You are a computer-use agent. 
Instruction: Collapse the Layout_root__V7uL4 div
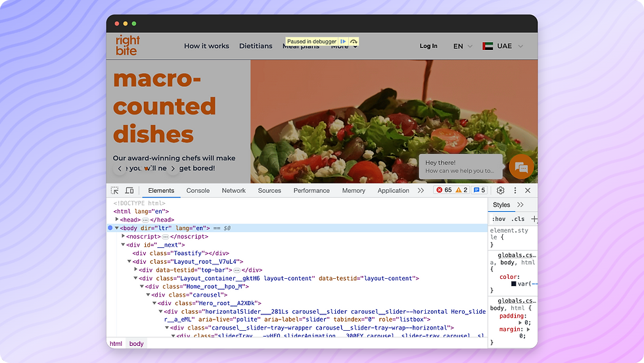pos(129,262)
